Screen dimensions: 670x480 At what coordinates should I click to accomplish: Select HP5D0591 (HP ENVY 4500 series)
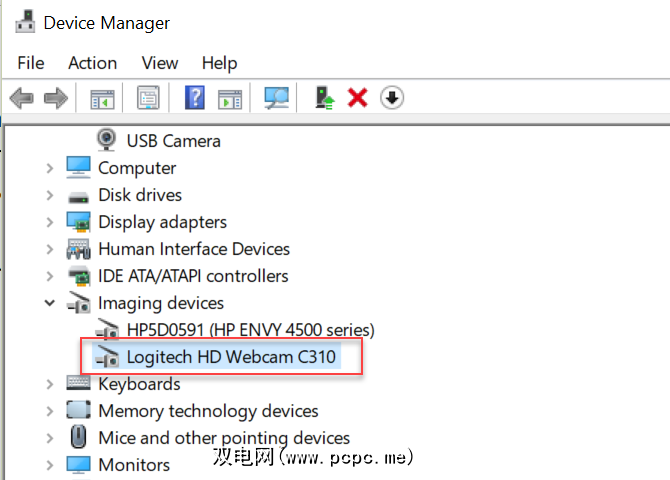pyautogui.click(x=250, y=330)
